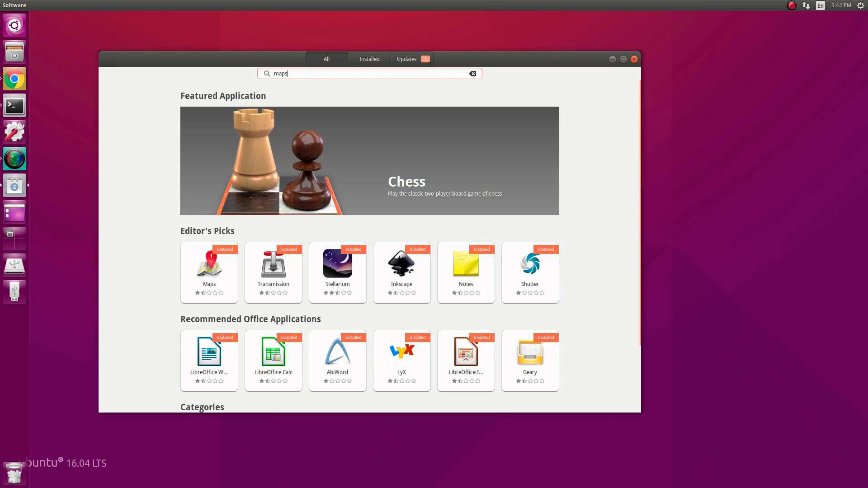Click the maps search input field
The image size is (868, 488).
(370, 74)
